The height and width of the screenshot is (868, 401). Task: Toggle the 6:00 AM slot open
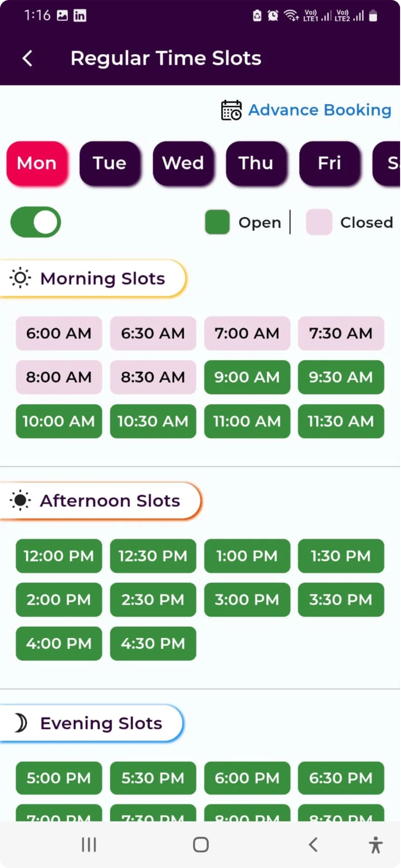(59, 333)
